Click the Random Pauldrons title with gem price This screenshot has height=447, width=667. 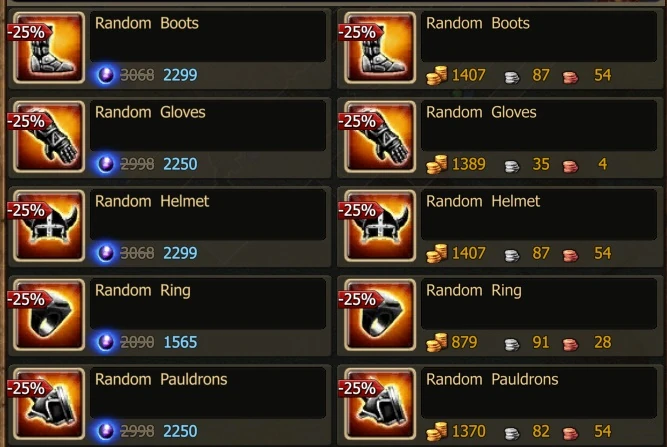point(161,379)
